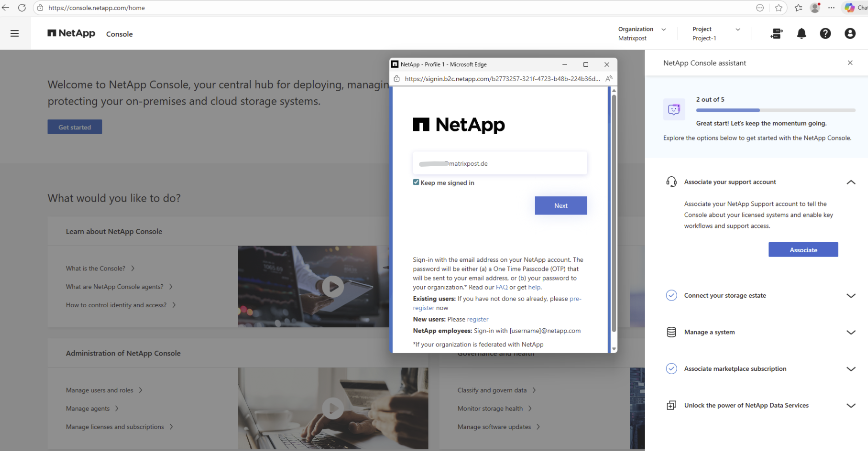The image size is (868, 451).
Task: Collapse the Associate your support account section
Action: pyautogui.click(x=851, y=182)
